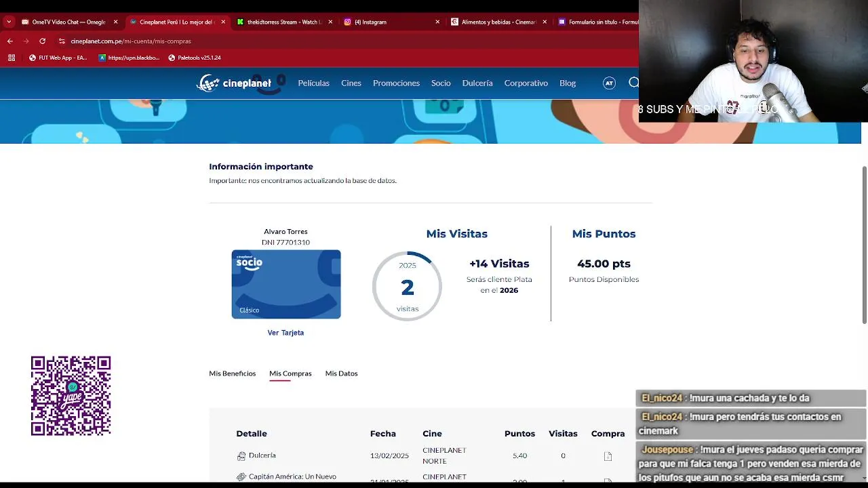Click the CINEPLANET NORTE cell

click(444, 455)
